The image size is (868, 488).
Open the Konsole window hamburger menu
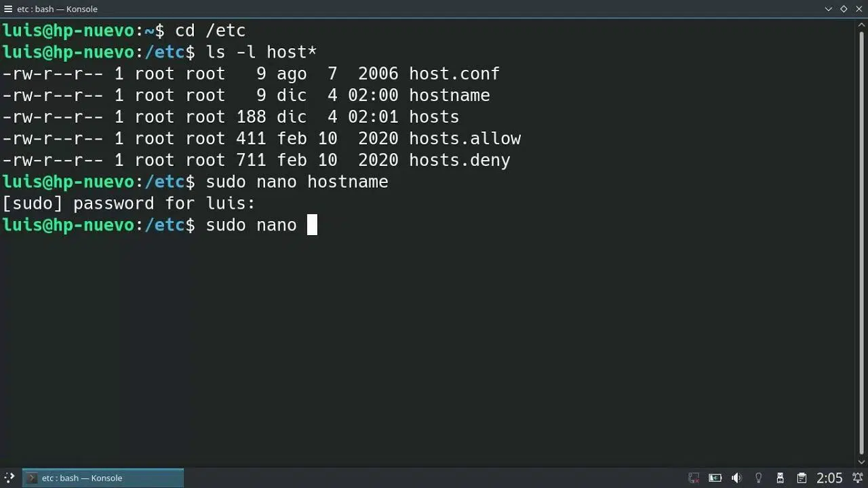[x=8, y=9]
